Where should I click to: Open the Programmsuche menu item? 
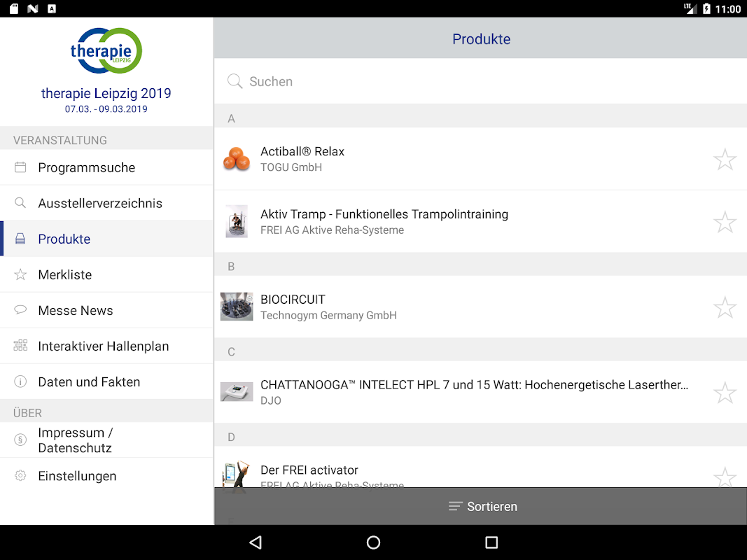106,167
